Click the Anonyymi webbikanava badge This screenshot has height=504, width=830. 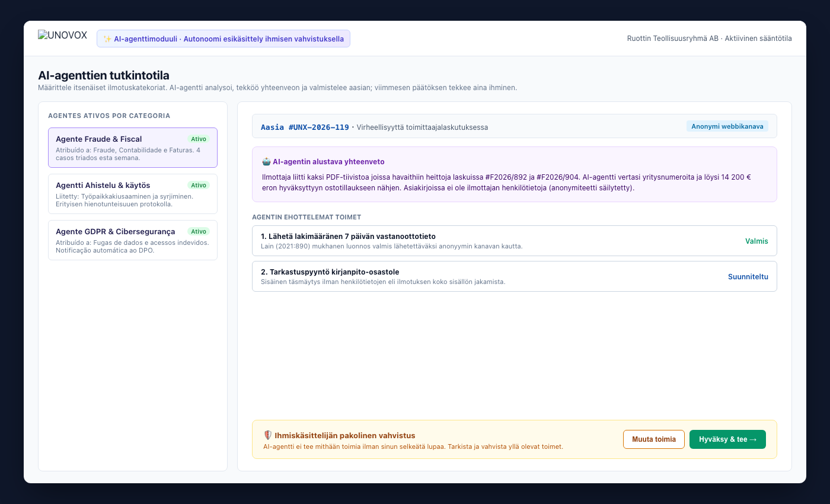click(727, 126)
